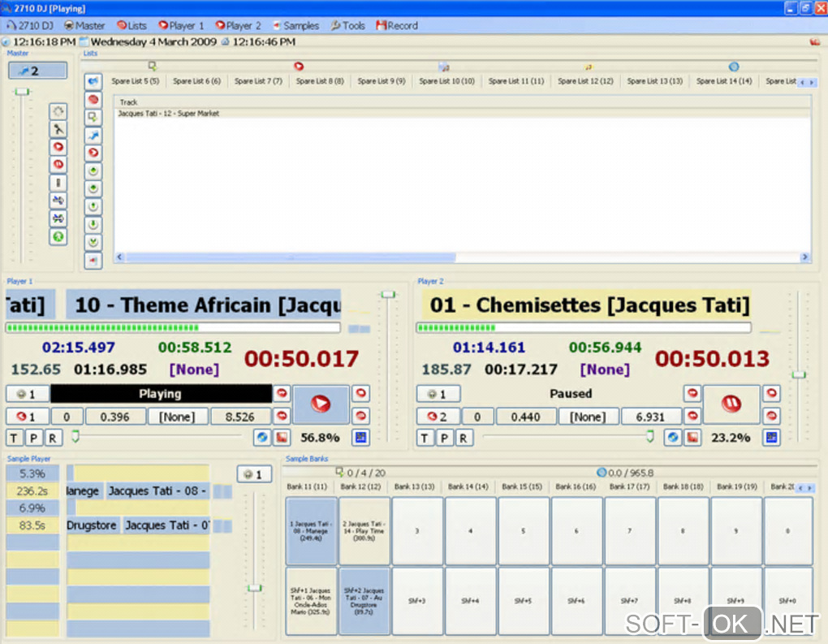Screen dimensions: 828x644
Task: Click sample pad '1 Jacques Tati - 08 - Manege'
Action: (311, 531)
